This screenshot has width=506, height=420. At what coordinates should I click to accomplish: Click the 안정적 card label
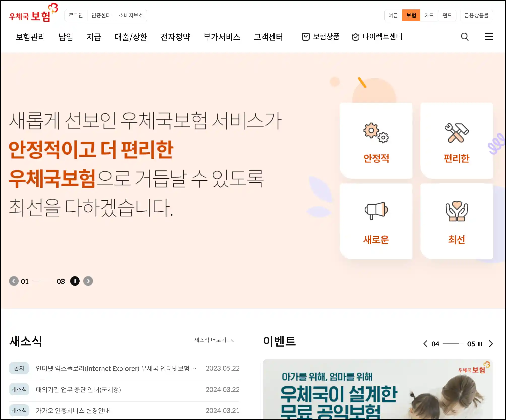(376, 158)
